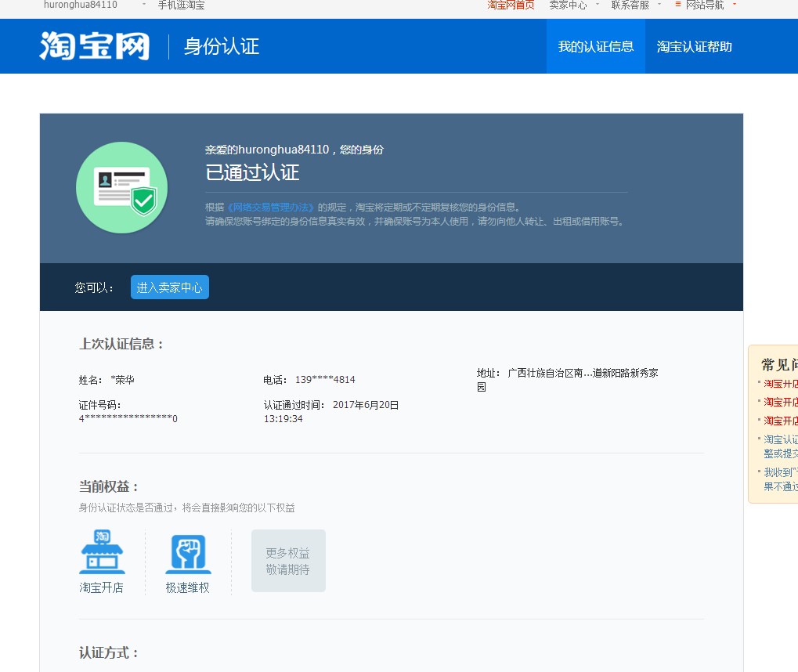Screen dimensions: 798x672
Task: Open the first FAQ link under 常见问题
Action: pos(781,383)
